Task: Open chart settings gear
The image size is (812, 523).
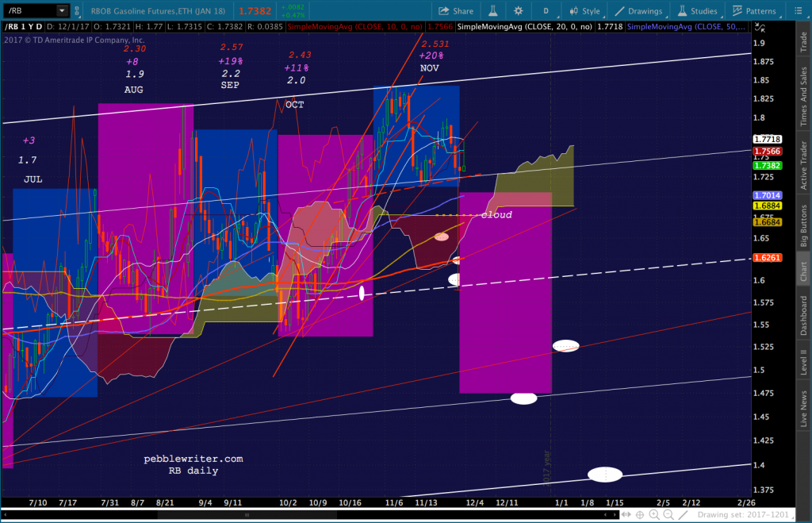Action: coord(518,11)
